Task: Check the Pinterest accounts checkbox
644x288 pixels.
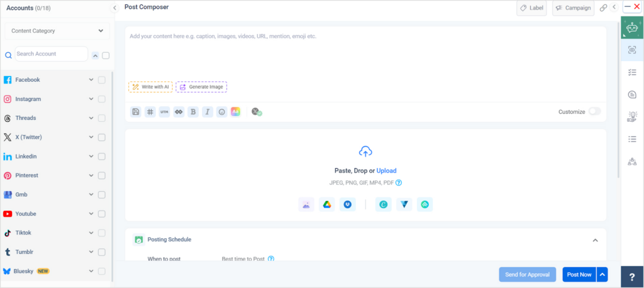Action: pos(101,175)
